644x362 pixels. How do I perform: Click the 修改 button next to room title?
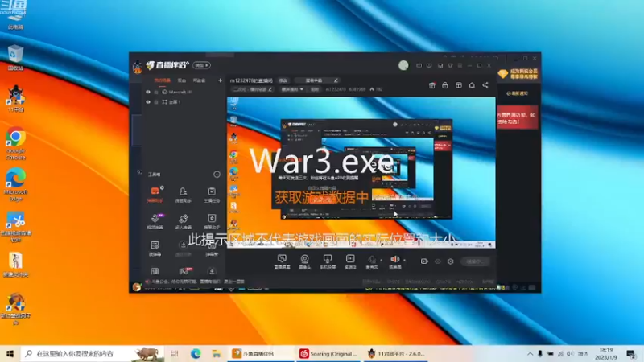click(x=283, y=80)
